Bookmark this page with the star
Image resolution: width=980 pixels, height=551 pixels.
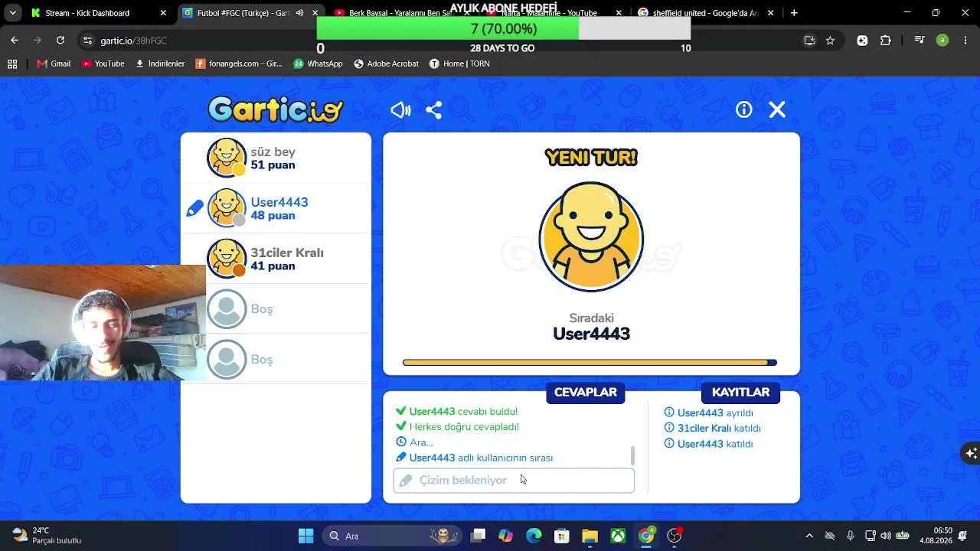[x=830, y=41]
